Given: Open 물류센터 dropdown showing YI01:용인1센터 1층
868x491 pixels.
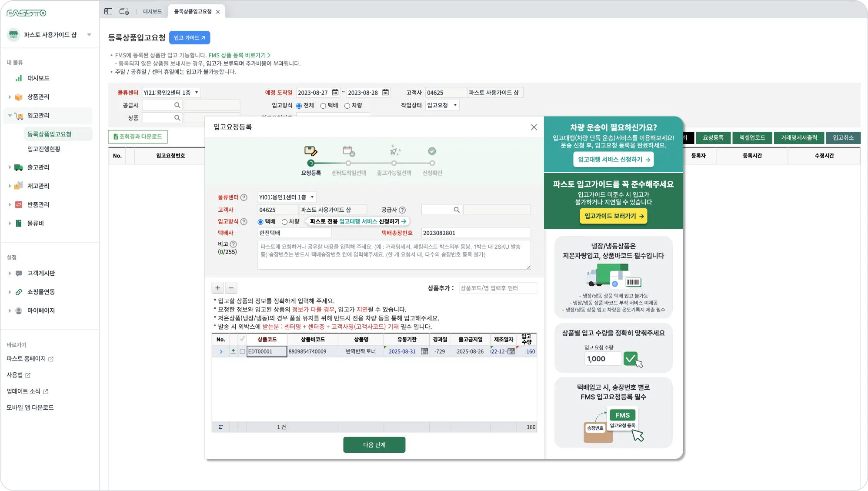Looking at the screenshot, I should pos(287,197).
